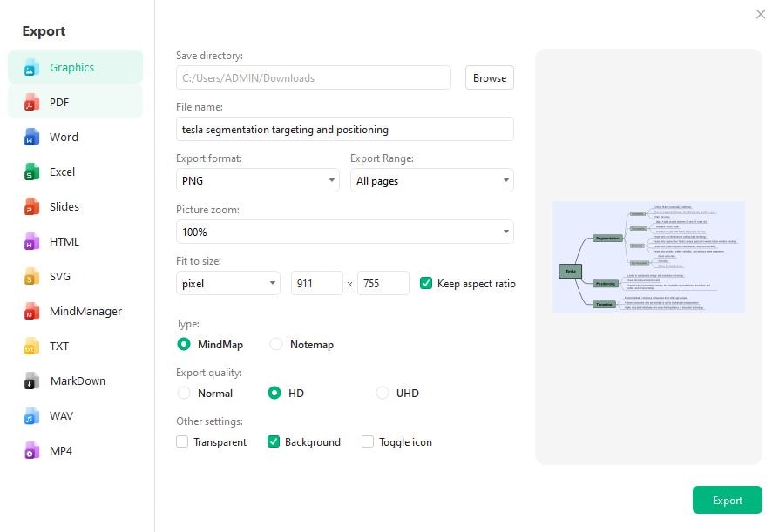The width and height of the screenshot is (779, 532).
Task: Select the WAV export label
Action: click(61, 416)
